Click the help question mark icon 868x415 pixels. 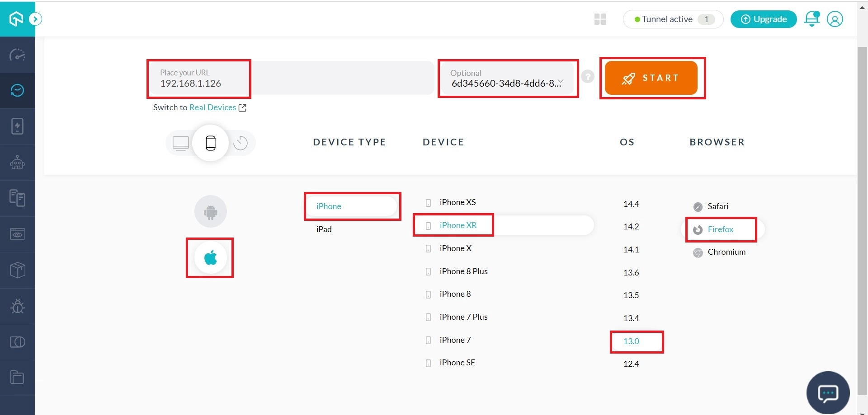click(x=587, y=77)
